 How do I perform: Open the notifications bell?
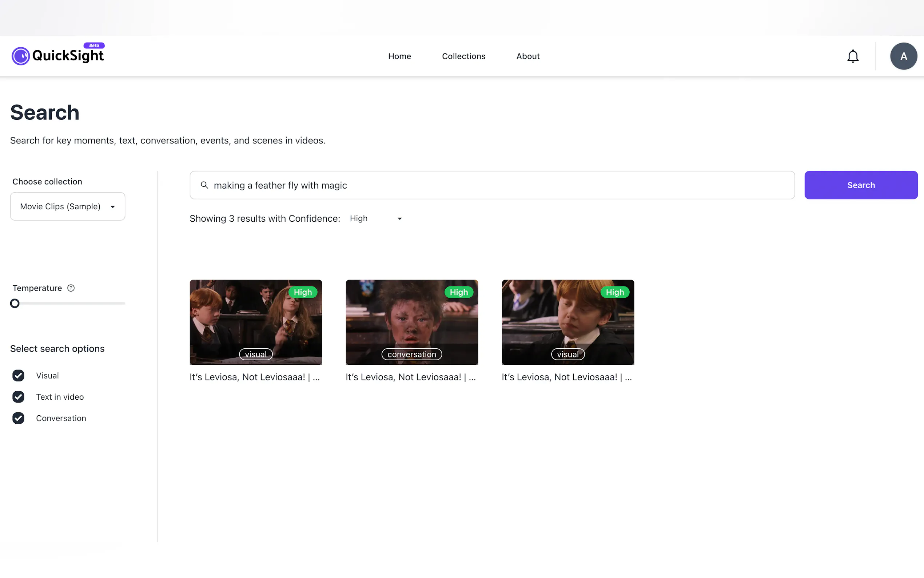click(853, 56)
